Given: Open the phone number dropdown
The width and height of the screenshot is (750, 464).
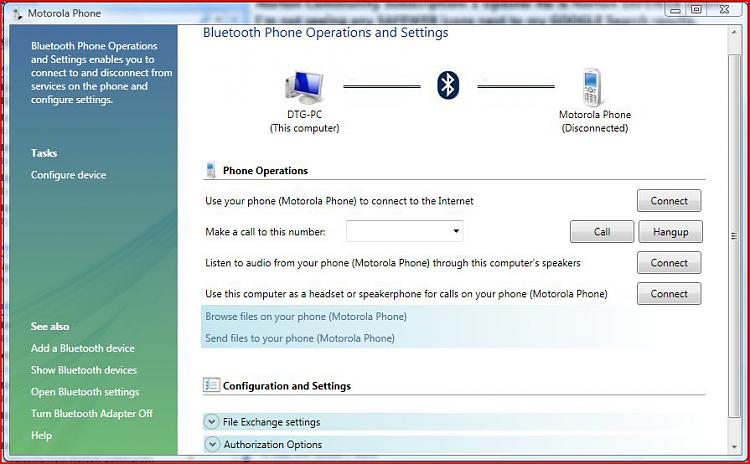Looking at the screenshot, I should pos(456,231).
